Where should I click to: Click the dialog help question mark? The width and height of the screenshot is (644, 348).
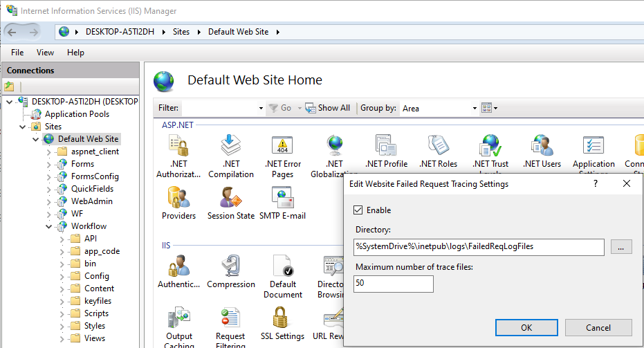[595, 183]
